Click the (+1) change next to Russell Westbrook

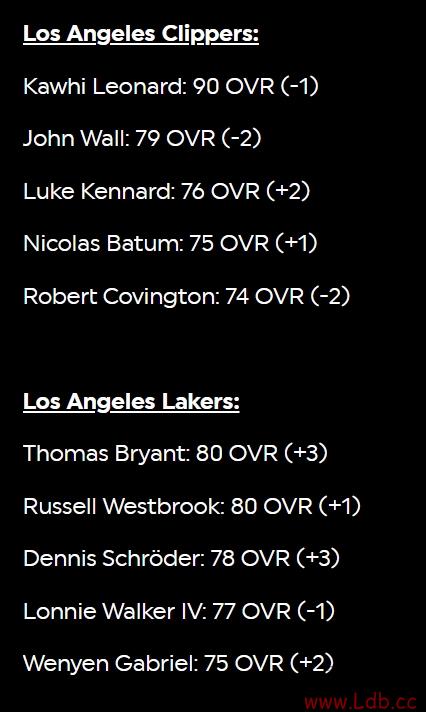340,506
